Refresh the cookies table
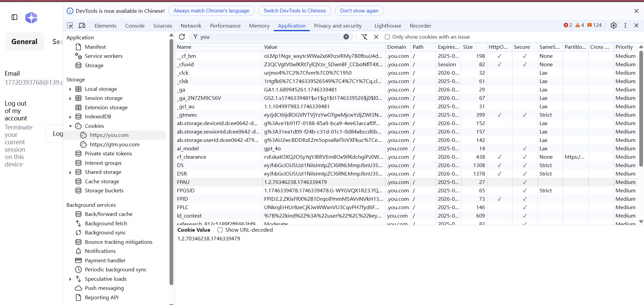The image size is (644, 305). (x=182, y=37)
